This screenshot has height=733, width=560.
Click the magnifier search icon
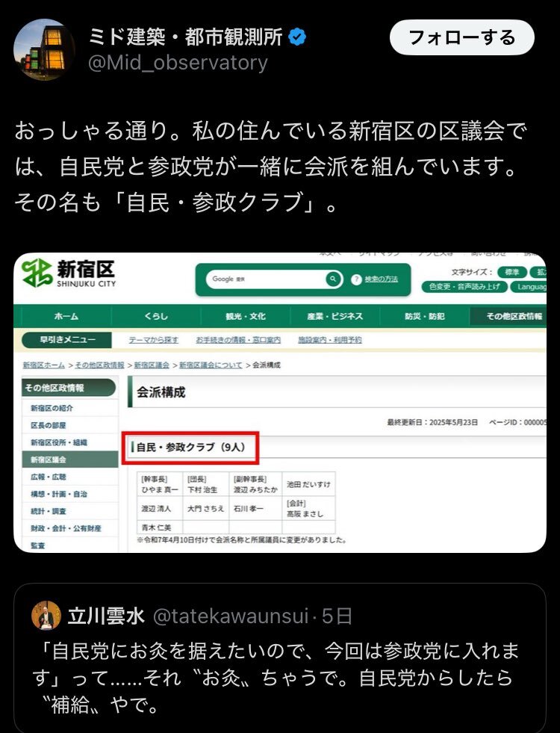tap(334, 279)
